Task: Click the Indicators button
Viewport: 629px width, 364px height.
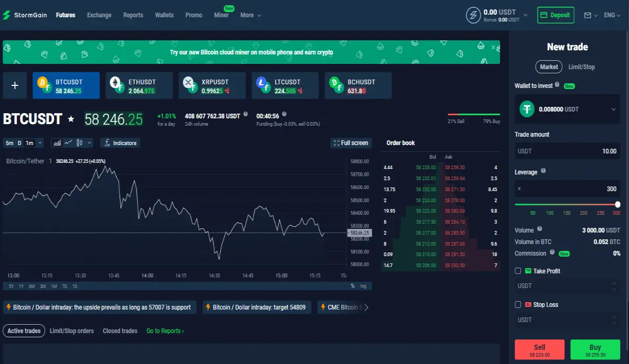Action: (120, 143)
